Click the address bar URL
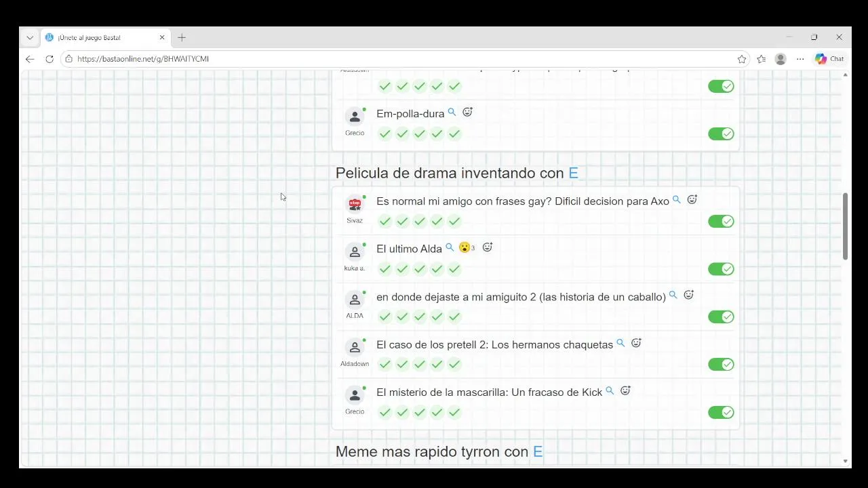 (143, 59)
